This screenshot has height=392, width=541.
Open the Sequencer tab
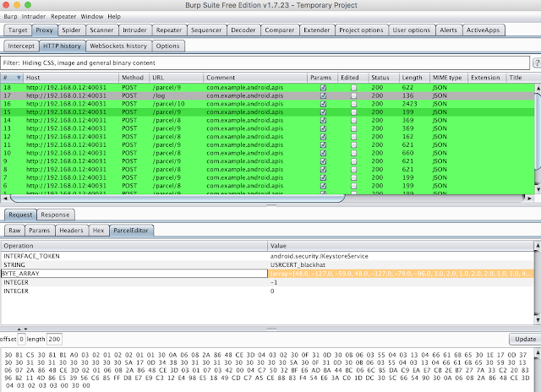click(206, 30)
